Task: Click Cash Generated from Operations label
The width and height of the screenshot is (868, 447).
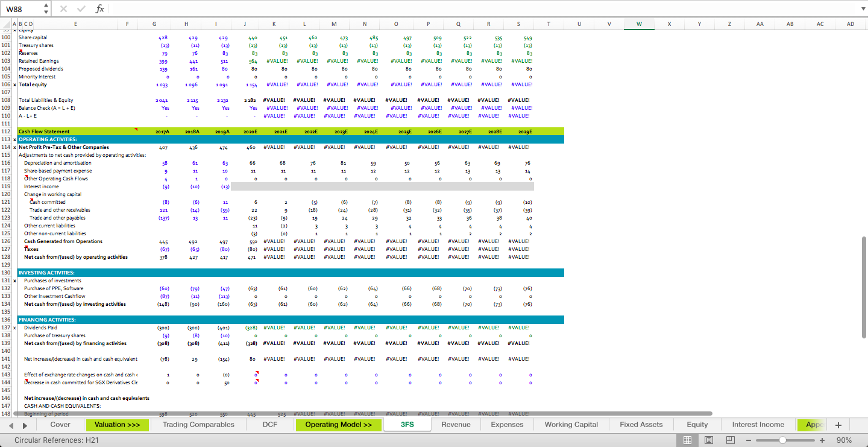Action: click(63, 241)
